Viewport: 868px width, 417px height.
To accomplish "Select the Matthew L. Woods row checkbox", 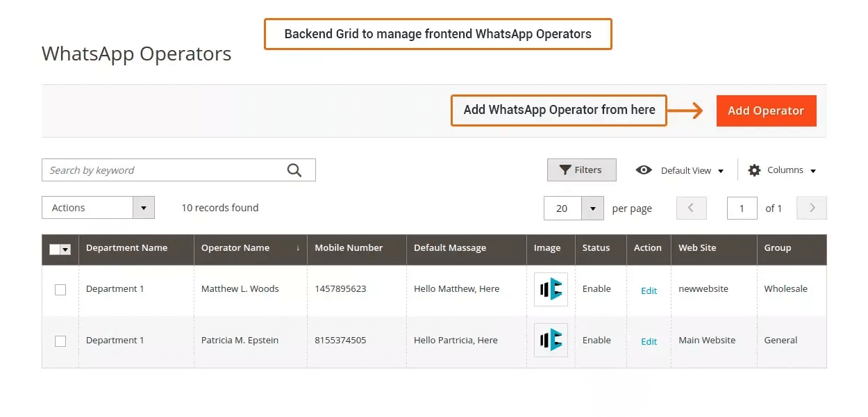I will point(60,290).
